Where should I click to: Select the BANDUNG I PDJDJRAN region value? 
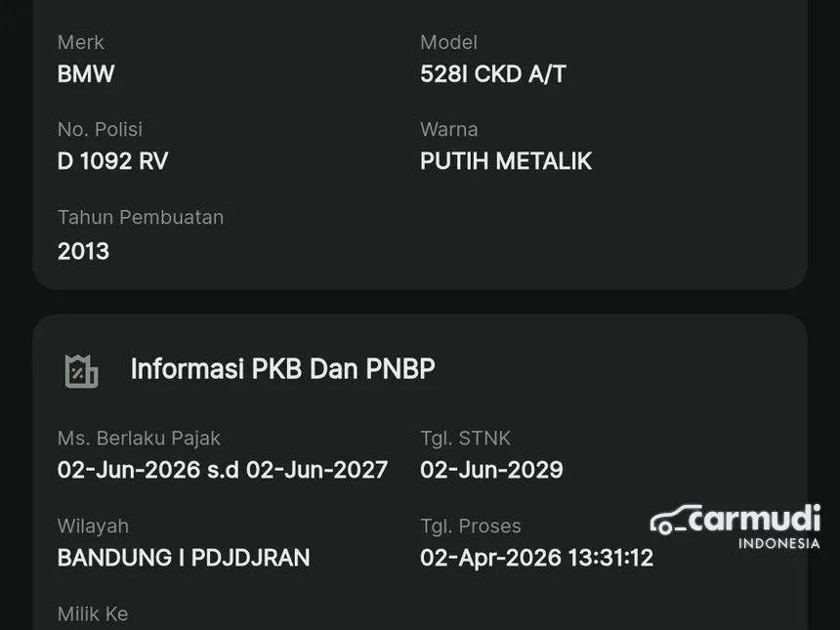pos(184,558)
